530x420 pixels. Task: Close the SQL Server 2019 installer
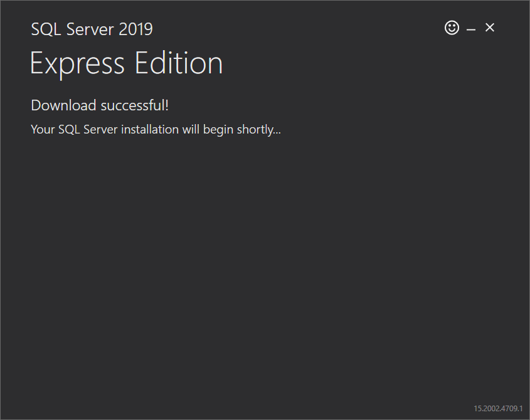(x=490, y=28)
